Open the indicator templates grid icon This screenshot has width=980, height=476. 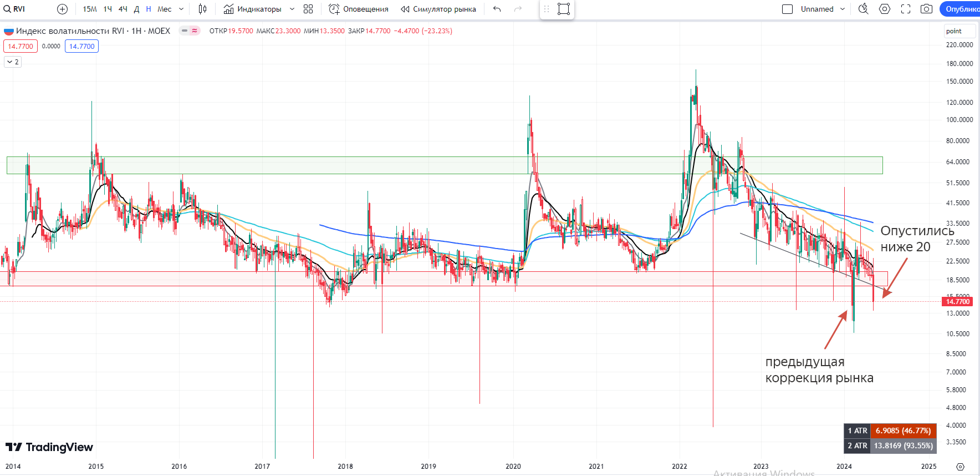click(308, 9)
